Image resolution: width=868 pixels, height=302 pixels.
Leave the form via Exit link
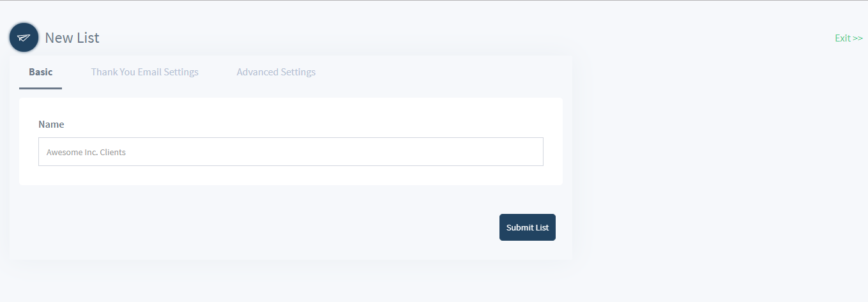point(849,38)
